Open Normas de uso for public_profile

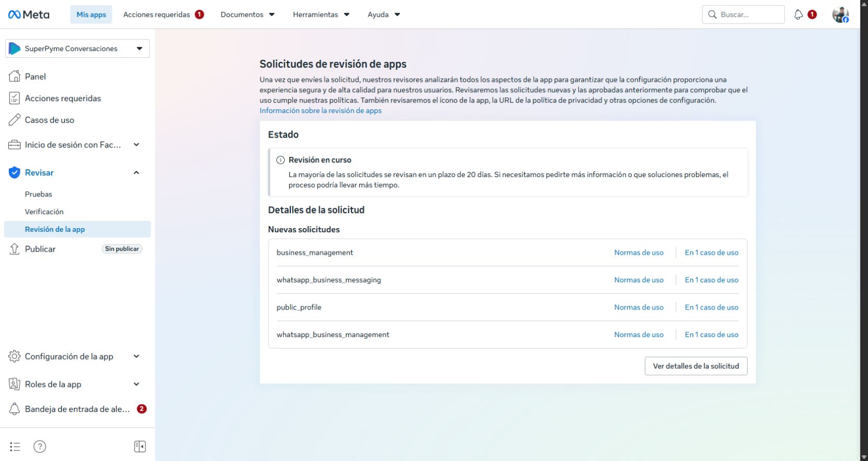[x=639, y=307]
